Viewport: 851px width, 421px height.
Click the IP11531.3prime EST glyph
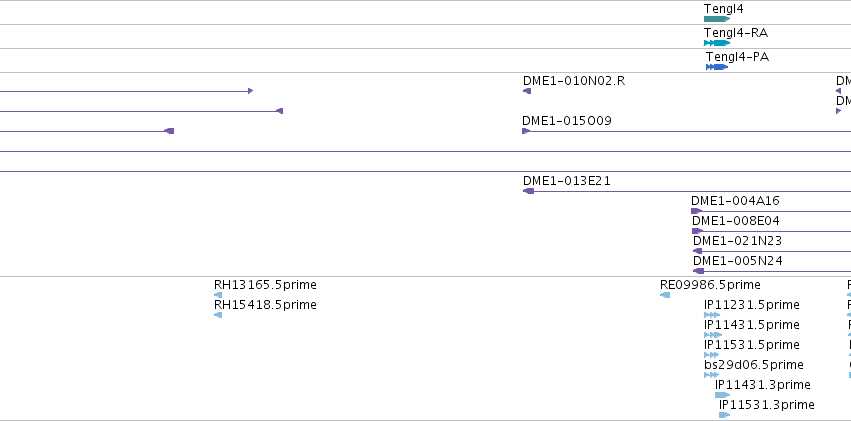[725, 415]
